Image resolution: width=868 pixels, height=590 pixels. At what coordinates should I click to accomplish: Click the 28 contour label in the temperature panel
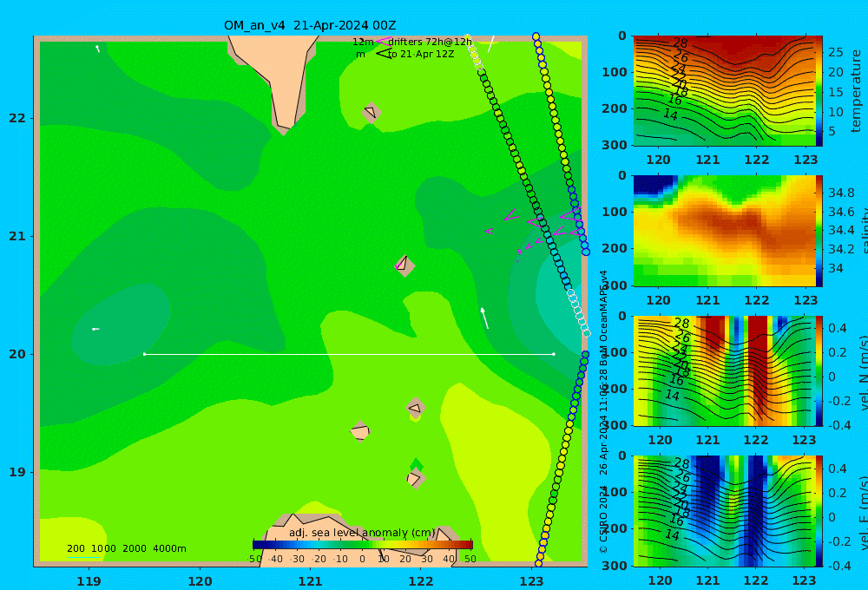tap(681, 43)
